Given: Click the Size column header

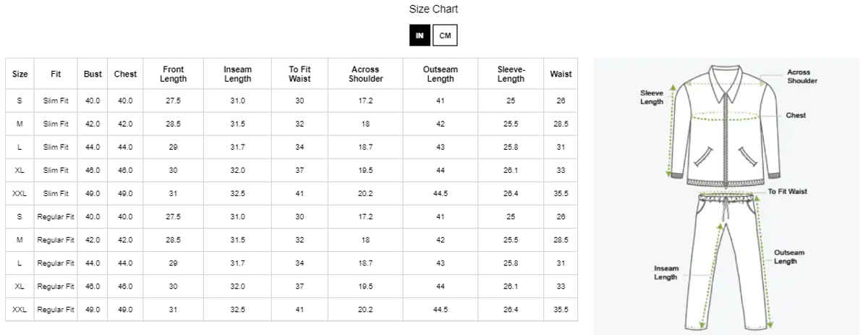Looking at the screenshot, I should click(x=20, y=74).
